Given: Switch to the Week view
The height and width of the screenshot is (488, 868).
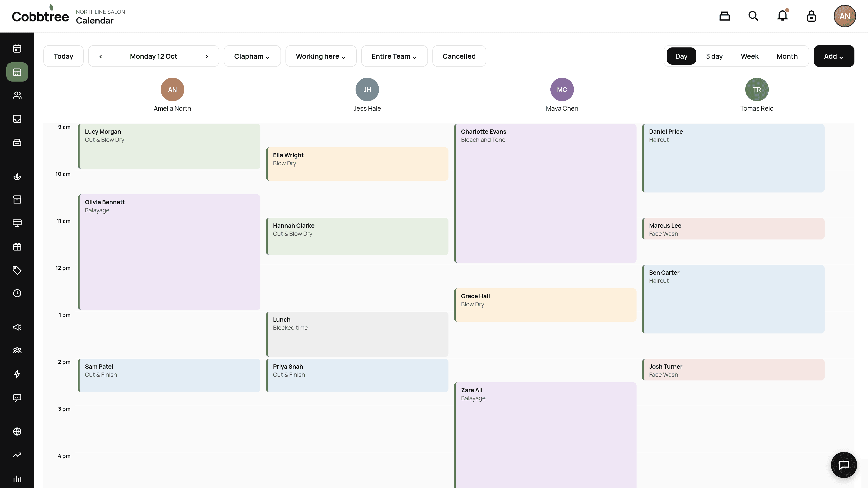Looking at the screenshot, I should (x=749, y=56).
